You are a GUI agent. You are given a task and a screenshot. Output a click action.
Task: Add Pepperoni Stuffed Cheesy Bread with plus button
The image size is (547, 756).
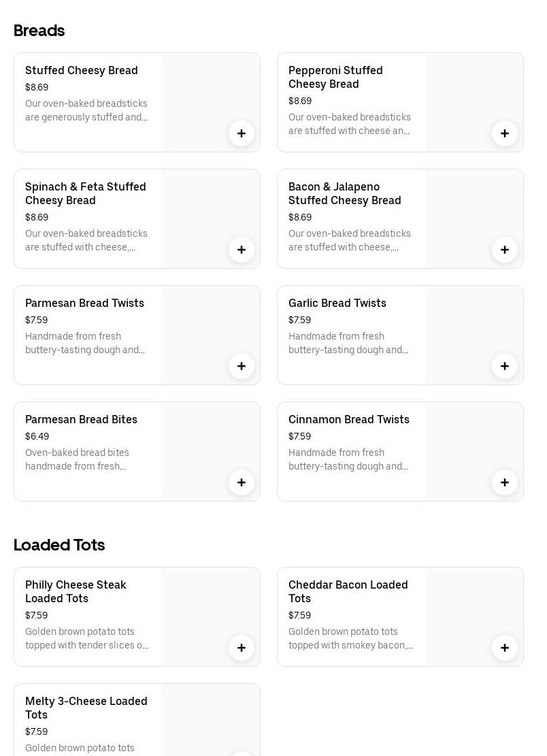505,133
